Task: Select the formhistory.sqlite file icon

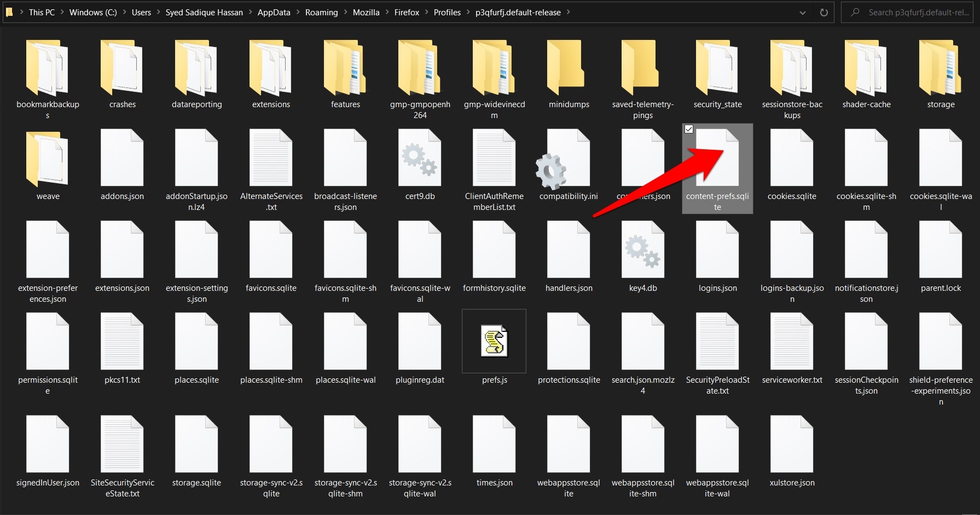Action: click(494, 249)
